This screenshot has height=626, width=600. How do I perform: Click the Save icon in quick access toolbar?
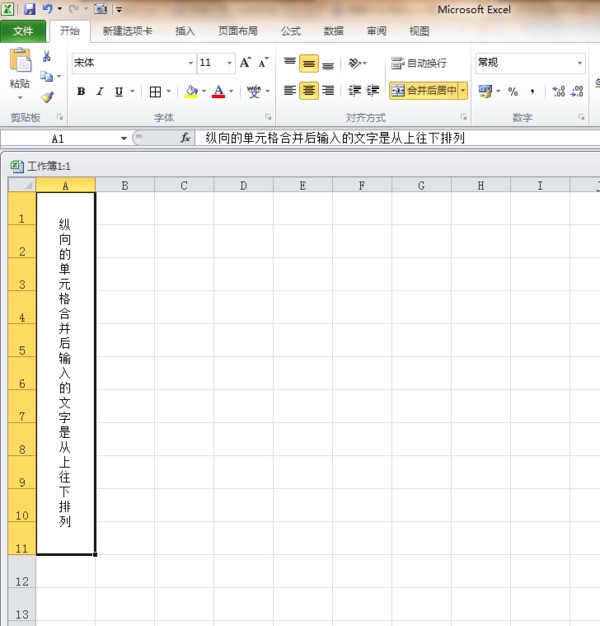point(30,9)
